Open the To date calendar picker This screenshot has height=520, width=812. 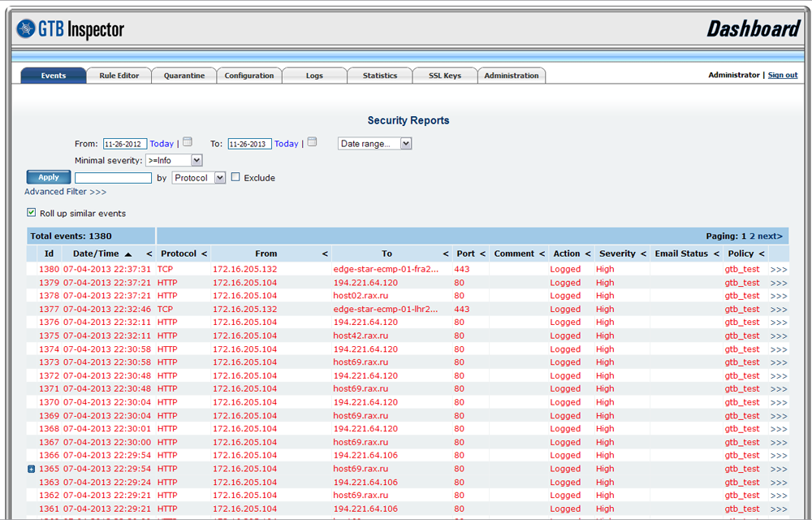(313, 142)
